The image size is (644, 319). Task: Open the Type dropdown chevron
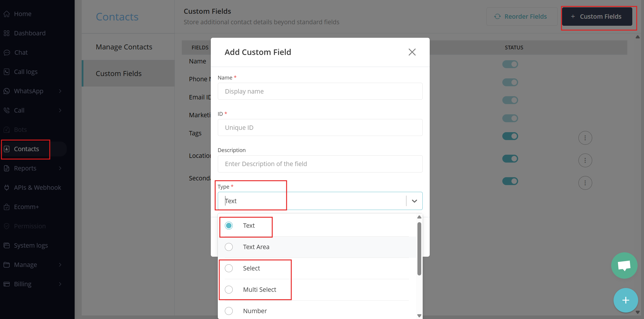[x=414, y=201]
